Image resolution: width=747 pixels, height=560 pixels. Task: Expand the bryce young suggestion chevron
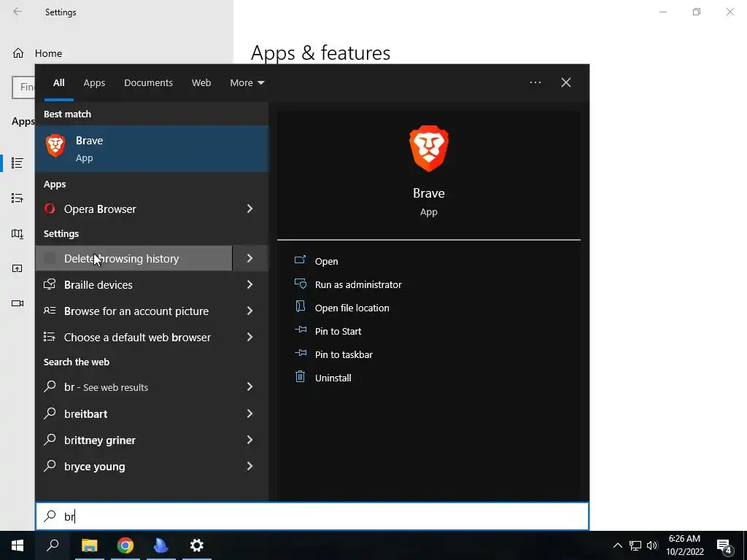click(x=249, y=466)
